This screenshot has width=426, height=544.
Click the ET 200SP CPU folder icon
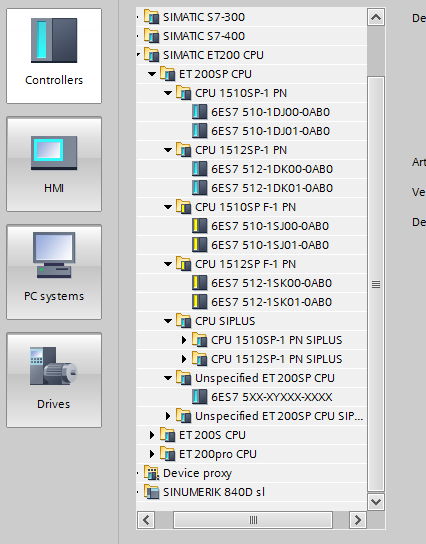tap(168, 74)
